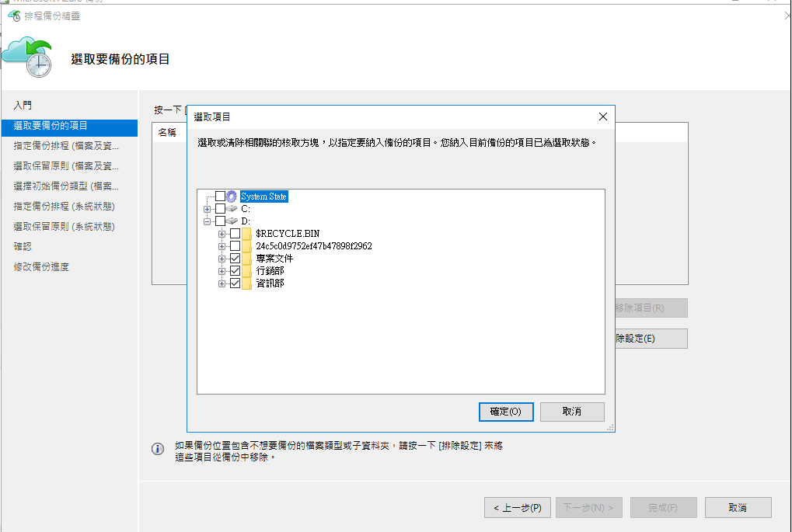792x532 pixels.
Task: Click the D: drive icon
Action: click(232, 221)
